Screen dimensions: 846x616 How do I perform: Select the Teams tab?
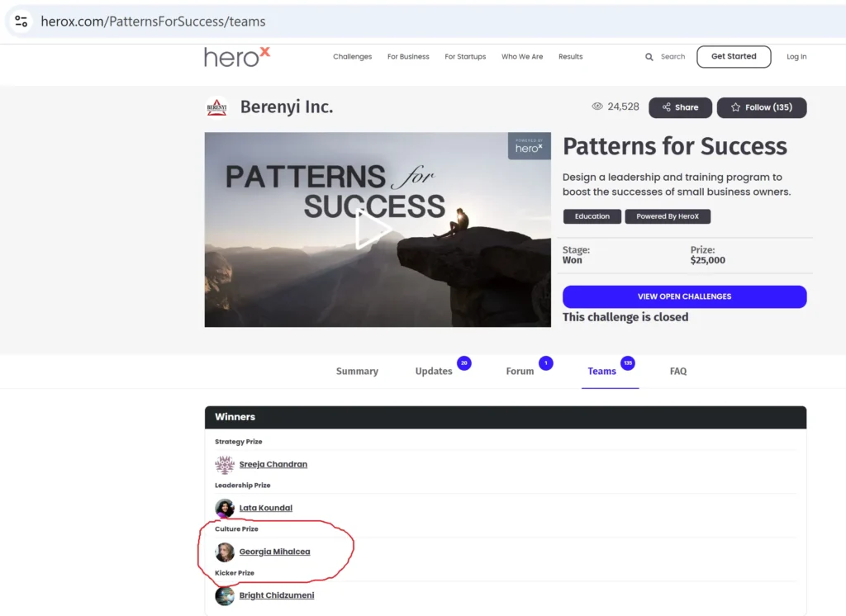tap(601, 371)
